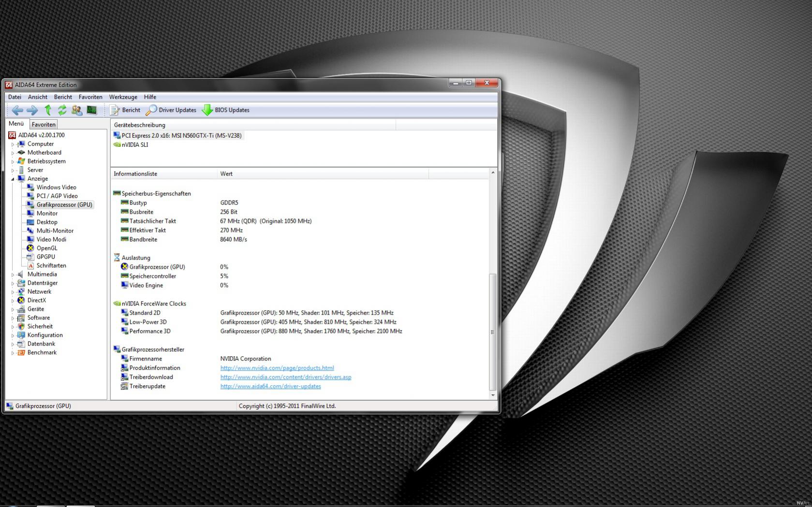Click the Betriebssystem Windows flag icon
This screenshot has width=812, height=507.
click(x=21, y=161)
